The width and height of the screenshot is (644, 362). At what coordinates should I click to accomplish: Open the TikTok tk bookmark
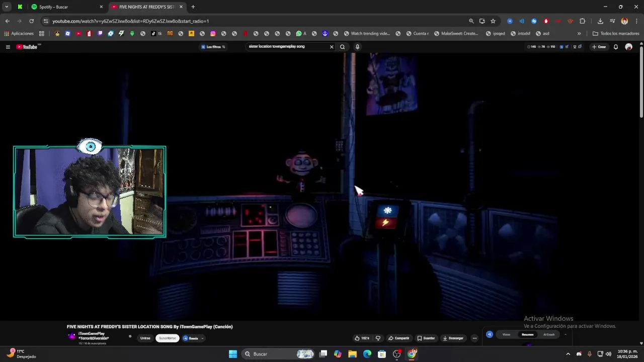point(156,34)
